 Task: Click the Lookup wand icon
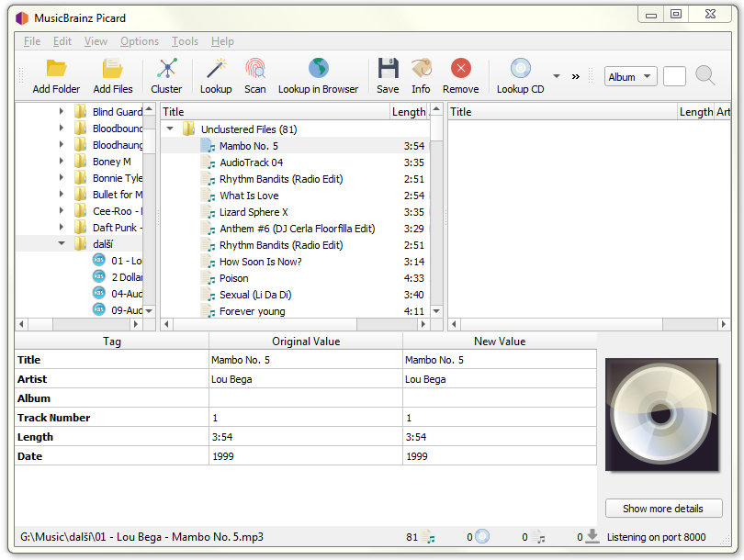click(216, 69)
